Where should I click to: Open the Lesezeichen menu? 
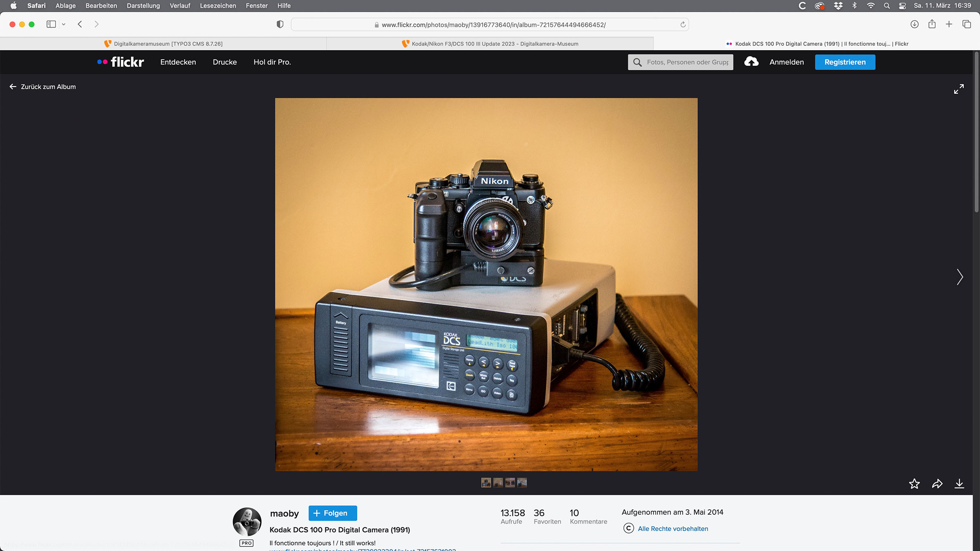click(218, 6)
